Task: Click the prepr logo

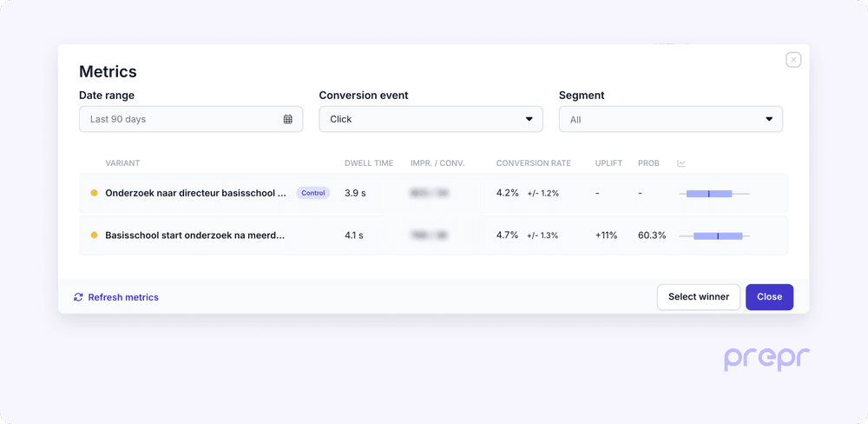Action: click(x=766, y=359)
